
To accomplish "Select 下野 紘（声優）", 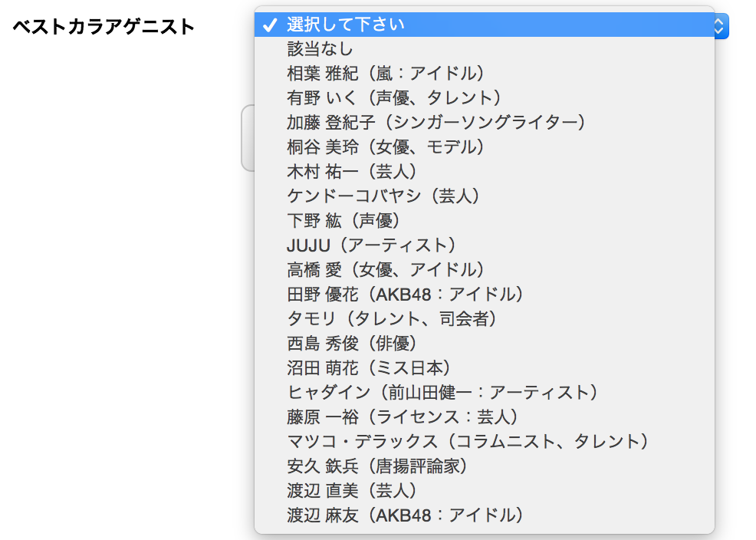I will 484,222.
